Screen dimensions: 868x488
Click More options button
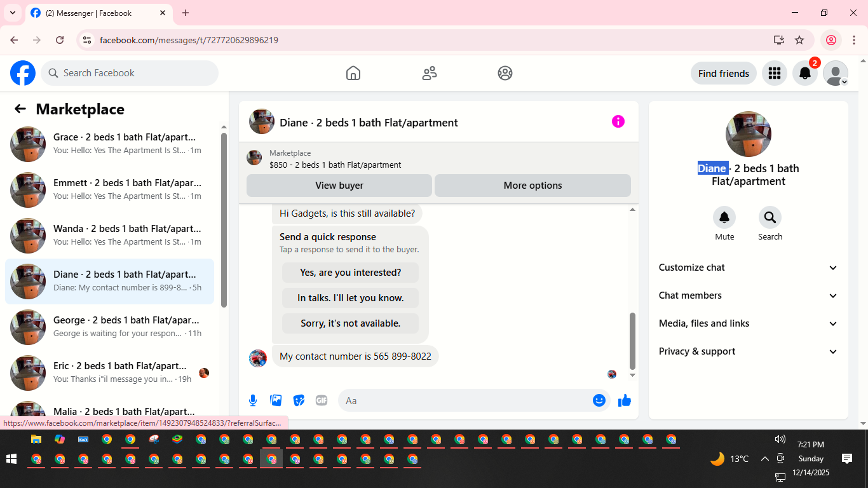pyautogui.click(x=532, y=186)
